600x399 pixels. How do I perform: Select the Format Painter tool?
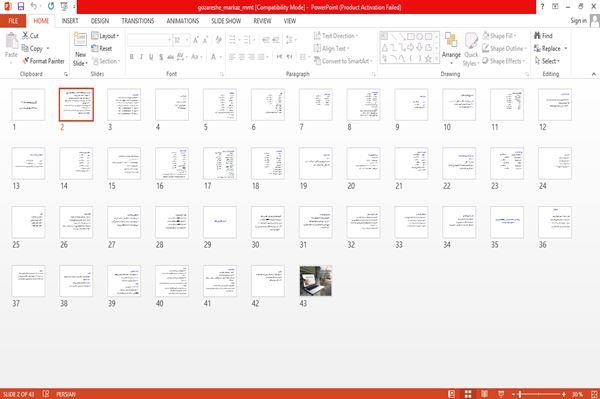click(44, 61)
